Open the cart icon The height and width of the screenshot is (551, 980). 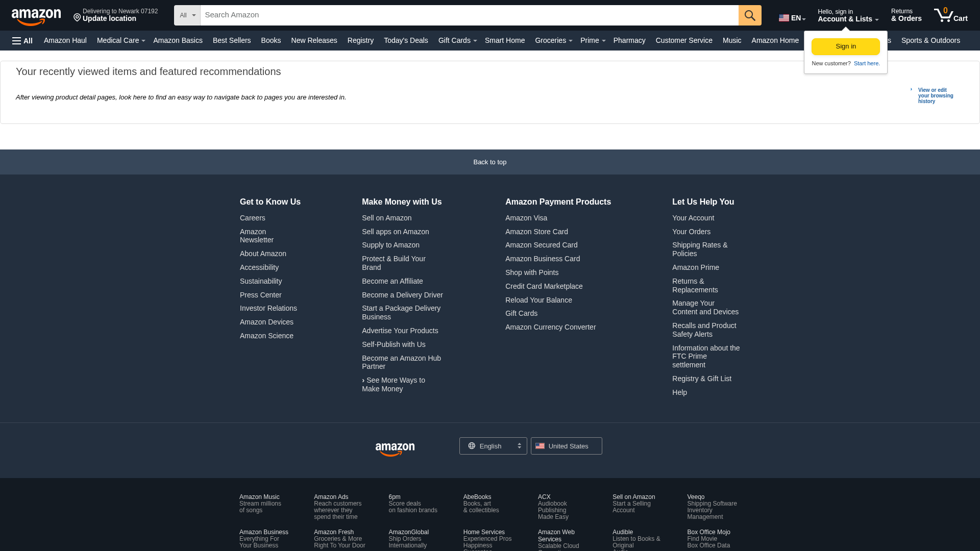950,15
